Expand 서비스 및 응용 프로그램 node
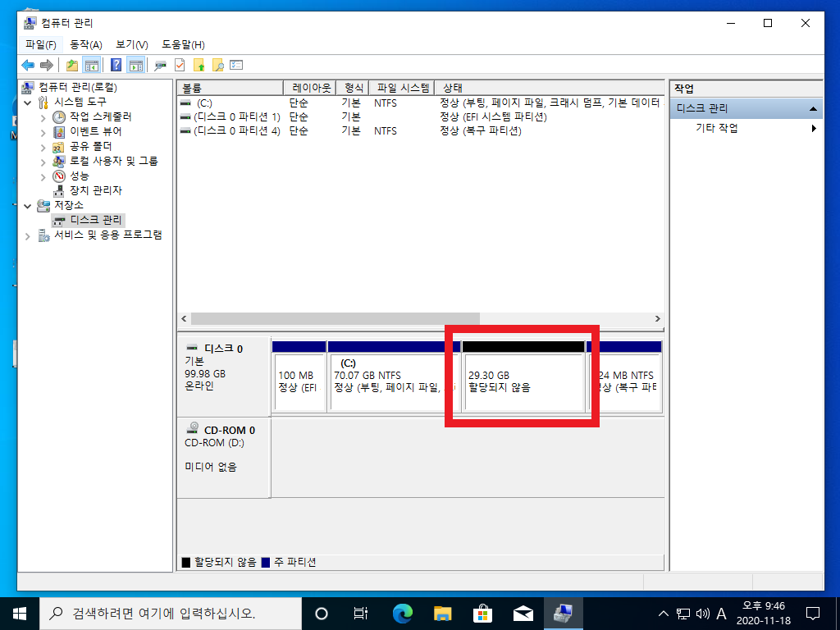This screenshot has height=630, width=840. pyautogui.click(x=29, y=235)
